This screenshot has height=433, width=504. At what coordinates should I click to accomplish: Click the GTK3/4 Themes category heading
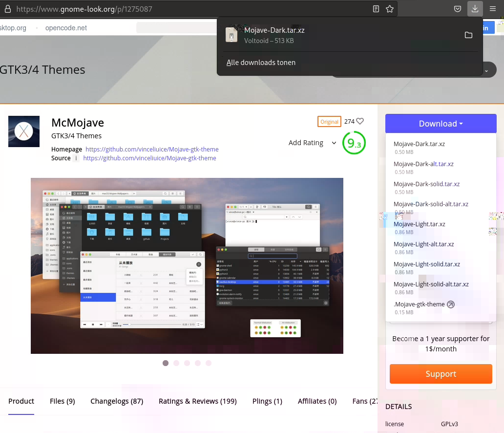[x=42, y=70]
